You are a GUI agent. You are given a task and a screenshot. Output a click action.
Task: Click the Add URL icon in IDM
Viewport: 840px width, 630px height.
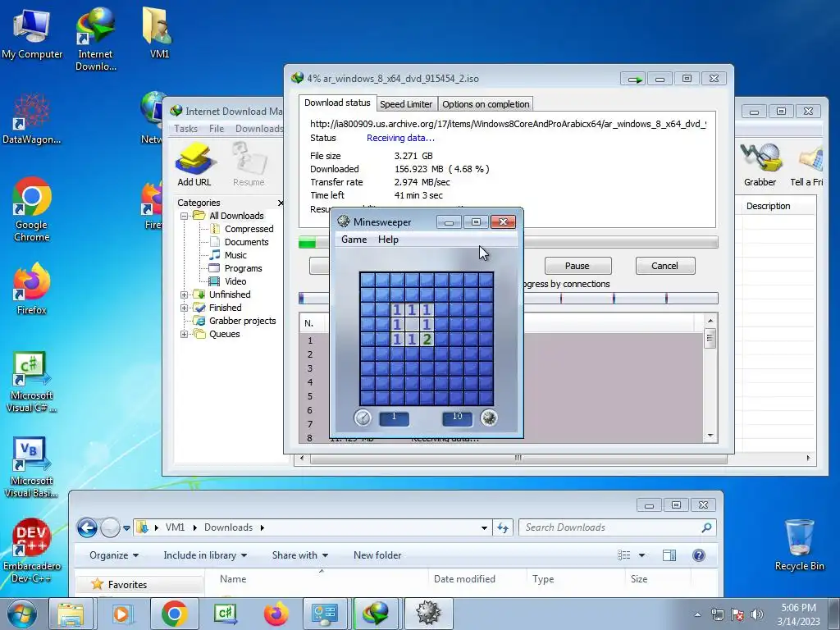point(194,165)
